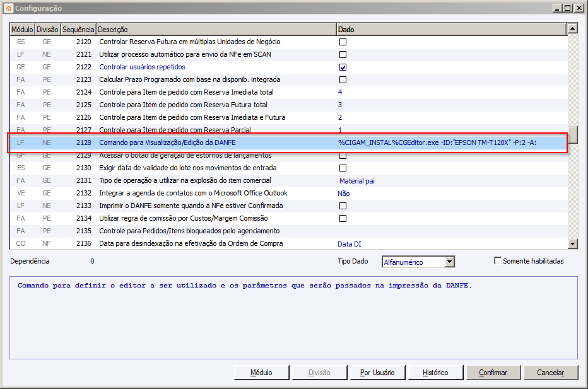Toggle checkbox for row 2130 data de validade do lote
This screenshot has width=588, height=389.
pos(343,168)
